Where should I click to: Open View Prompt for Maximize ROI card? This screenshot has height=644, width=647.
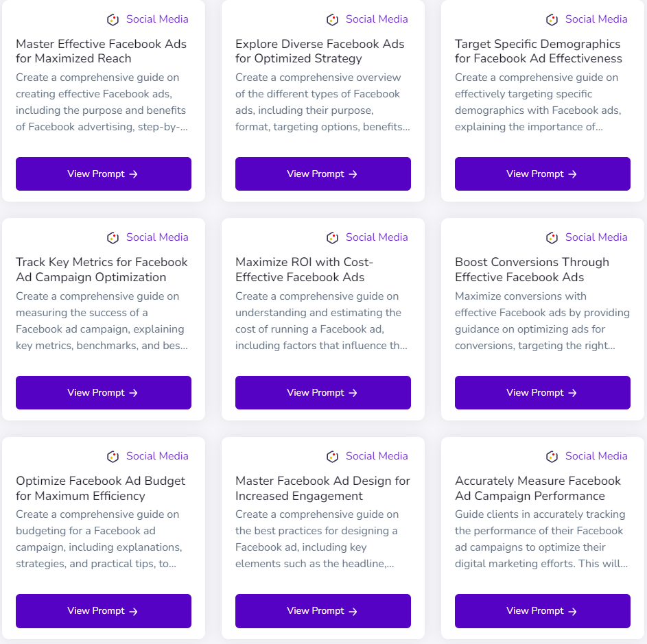tap(323, 393)
